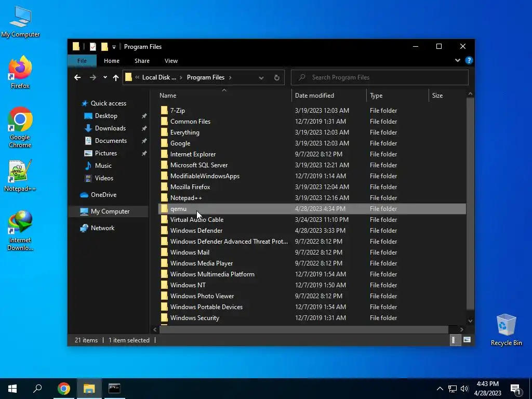532x399 pixels.
Task: Sort by the Size column header
Action: [447, 96]
